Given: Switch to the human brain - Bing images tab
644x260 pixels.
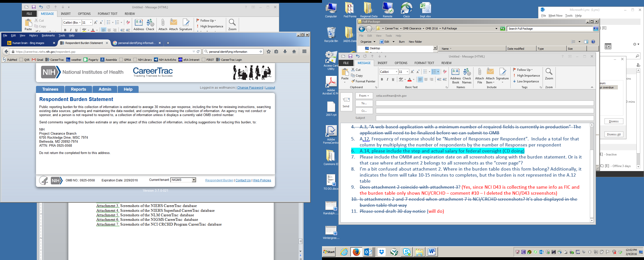Looking at the screenshot, I should click(x=28, y=43).
